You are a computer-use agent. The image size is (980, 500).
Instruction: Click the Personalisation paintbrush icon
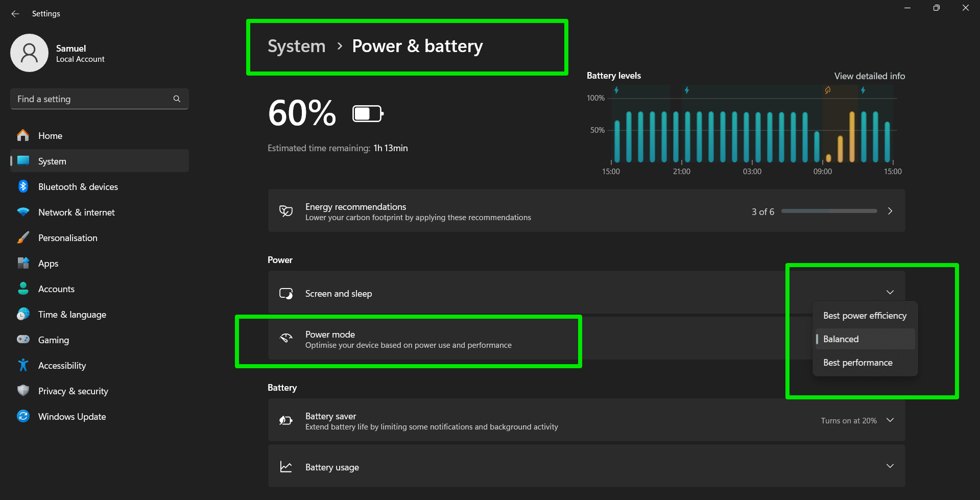click(x=23, y=237)
